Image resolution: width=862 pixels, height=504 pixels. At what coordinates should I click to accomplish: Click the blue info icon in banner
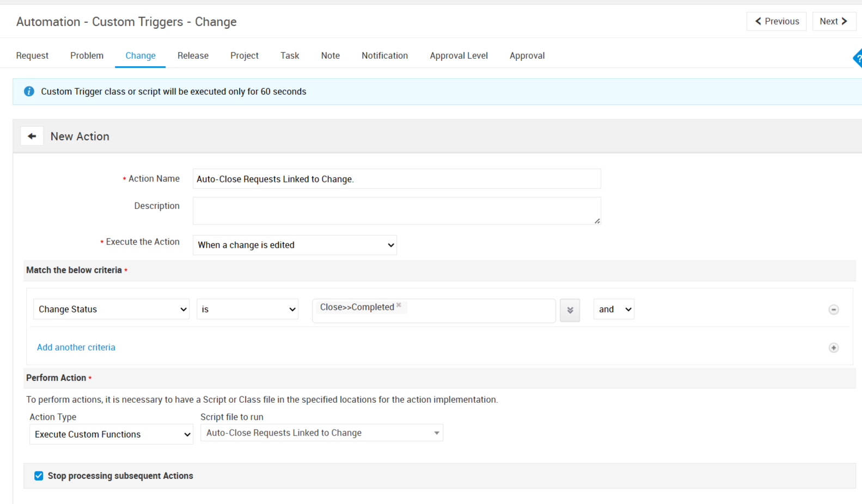click(29, 91)
